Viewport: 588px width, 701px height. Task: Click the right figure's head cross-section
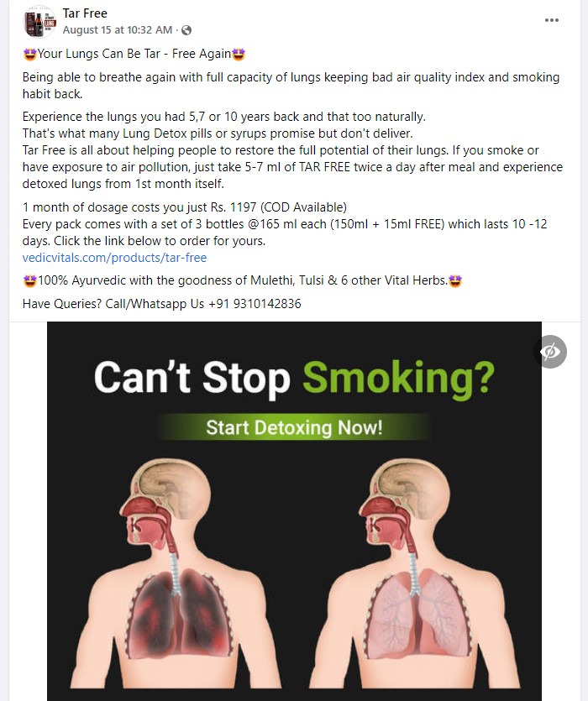tap(403, 505)
